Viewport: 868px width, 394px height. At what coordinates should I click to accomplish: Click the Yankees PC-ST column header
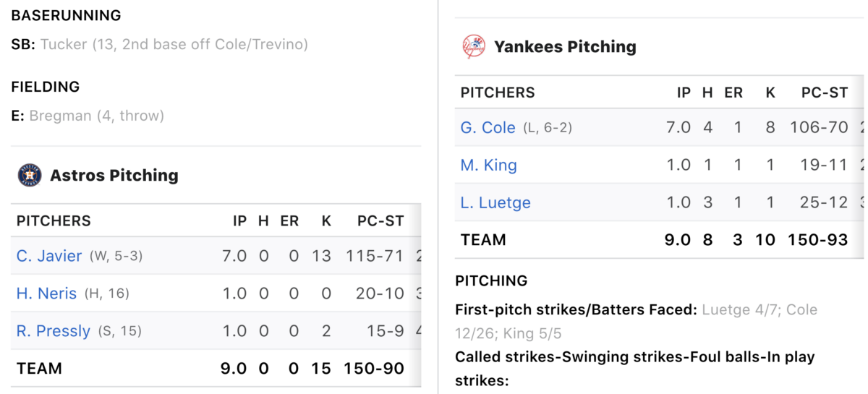[825, 93]
